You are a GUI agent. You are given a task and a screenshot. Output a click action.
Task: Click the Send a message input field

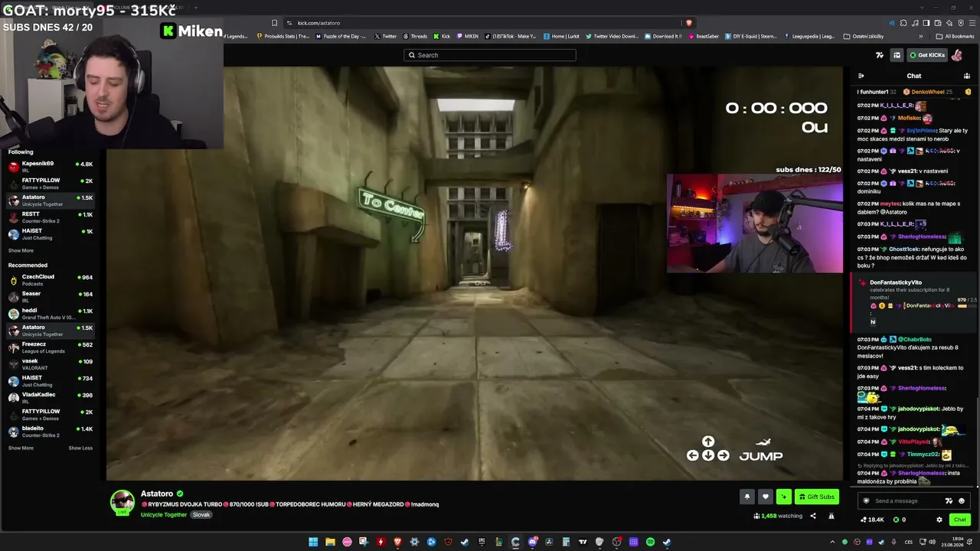[913, 500]
